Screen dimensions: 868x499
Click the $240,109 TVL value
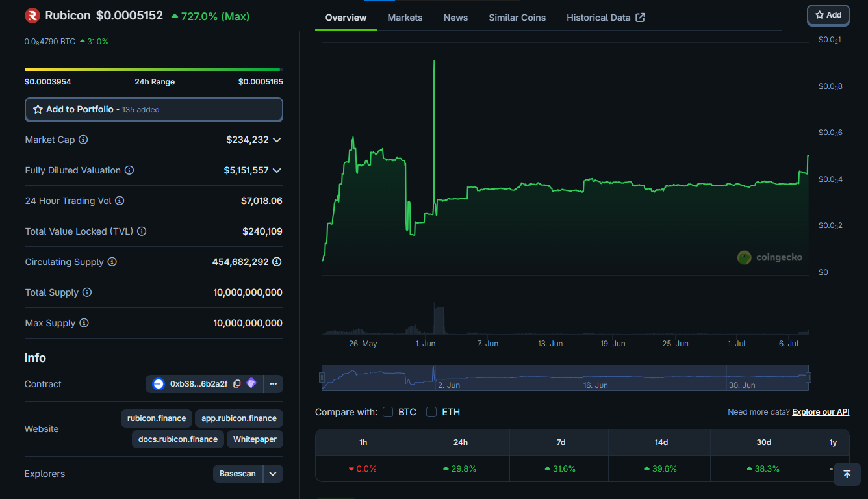262,231
